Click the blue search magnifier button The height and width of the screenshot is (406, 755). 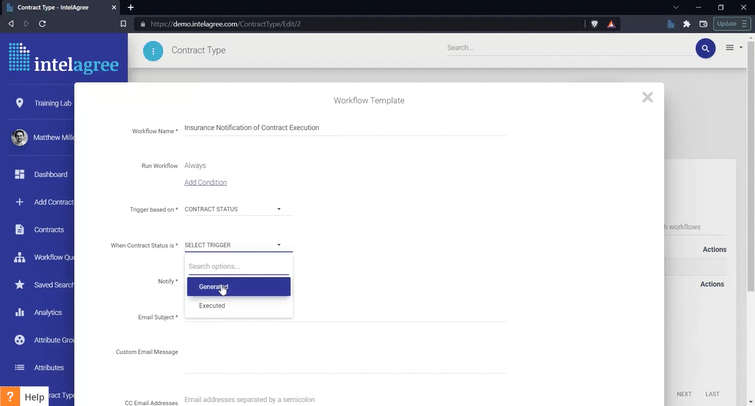point(705,48)
